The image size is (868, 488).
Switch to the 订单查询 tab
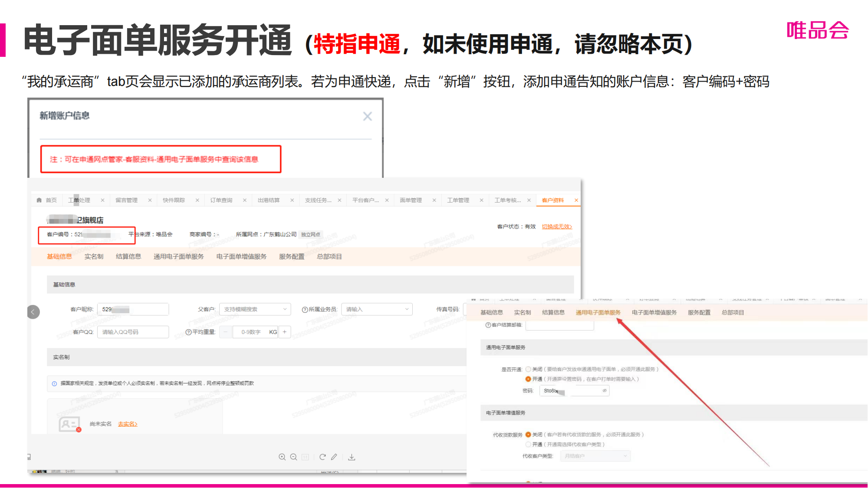[221, 200]
